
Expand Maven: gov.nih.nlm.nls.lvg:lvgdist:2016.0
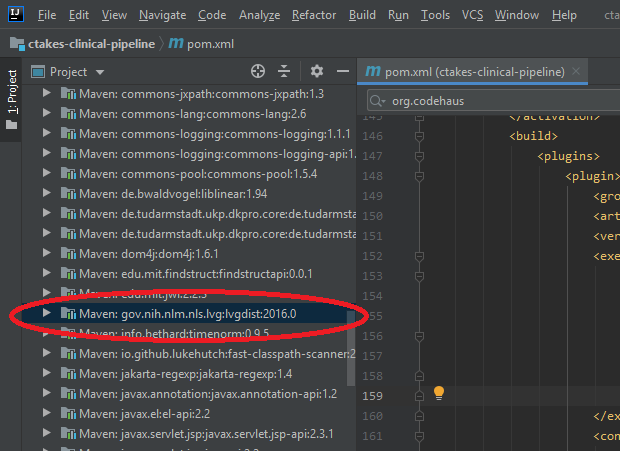click(x=46, y=313)
